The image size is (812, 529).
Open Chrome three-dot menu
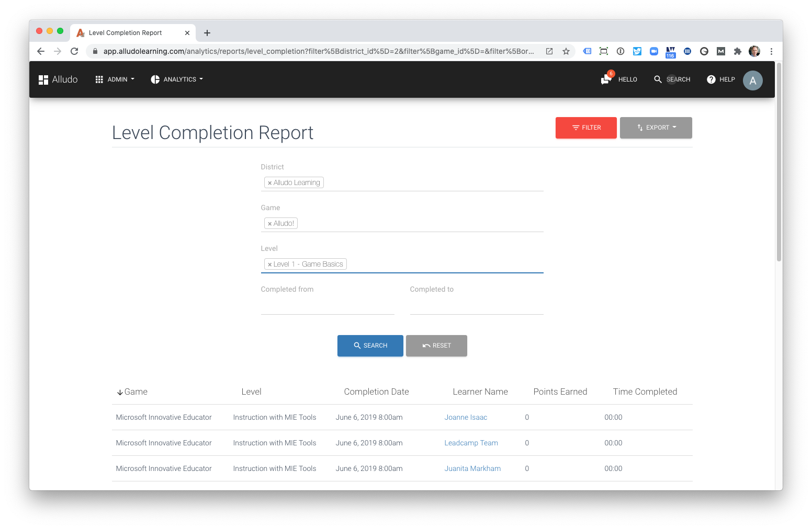(x=771, y=51)
